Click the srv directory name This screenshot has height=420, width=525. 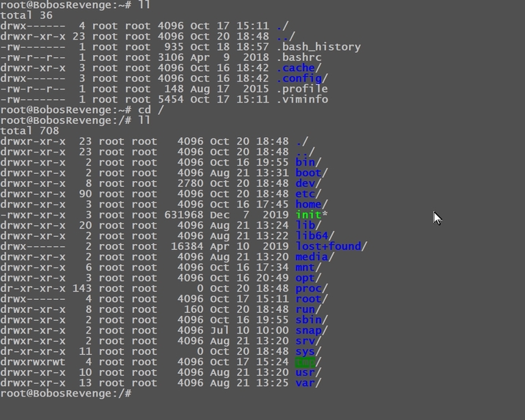[305, 341]
